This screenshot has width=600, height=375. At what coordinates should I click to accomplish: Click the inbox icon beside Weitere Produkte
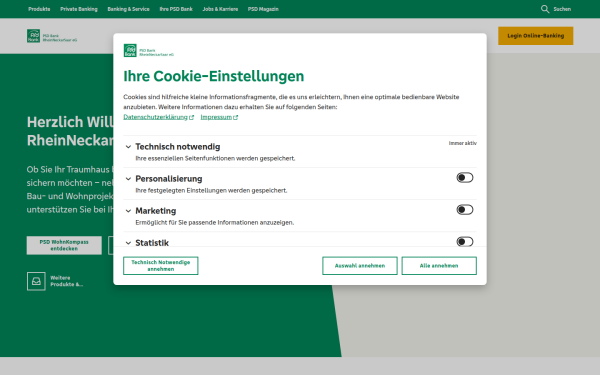click(36, 281)
